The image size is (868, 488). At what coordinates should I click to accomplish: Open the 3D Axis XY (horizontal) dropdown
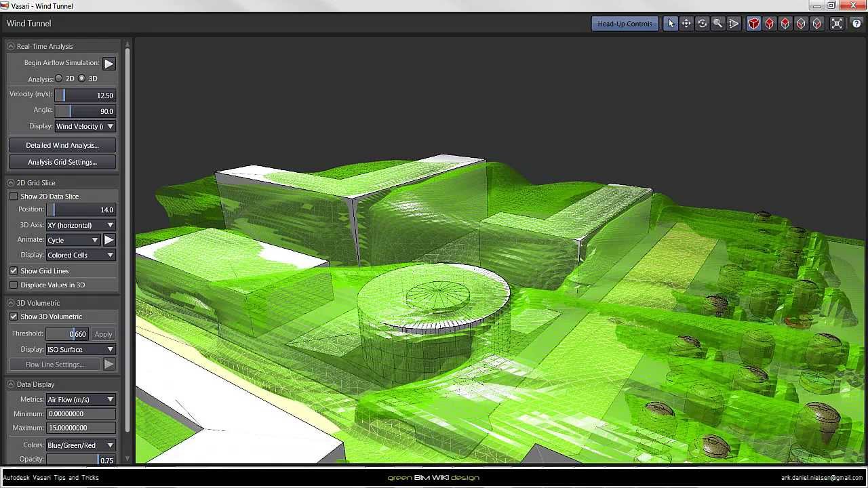coord(81,225)
